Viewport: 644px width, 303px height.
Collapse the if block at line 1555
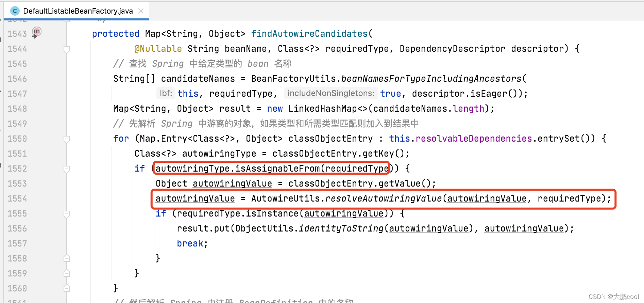click(x=67, y=214)
